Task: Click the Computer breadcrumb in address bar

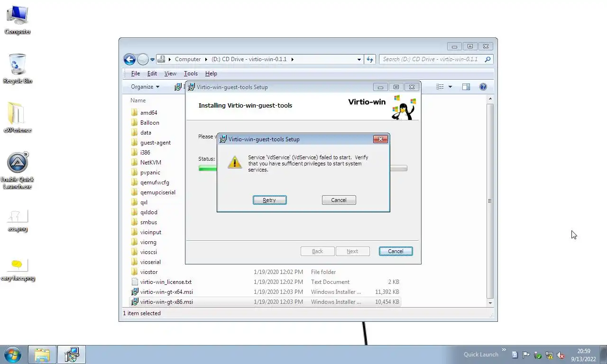Action: (188, 59)
